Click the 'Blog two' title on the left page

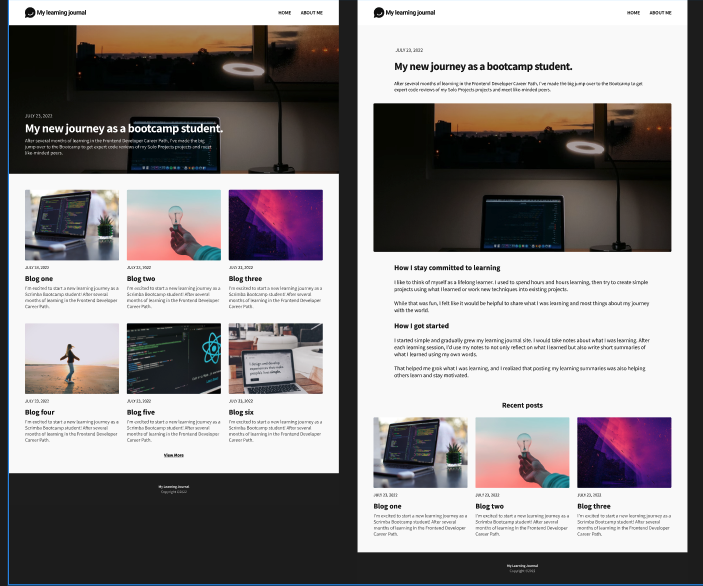point(141,279)
